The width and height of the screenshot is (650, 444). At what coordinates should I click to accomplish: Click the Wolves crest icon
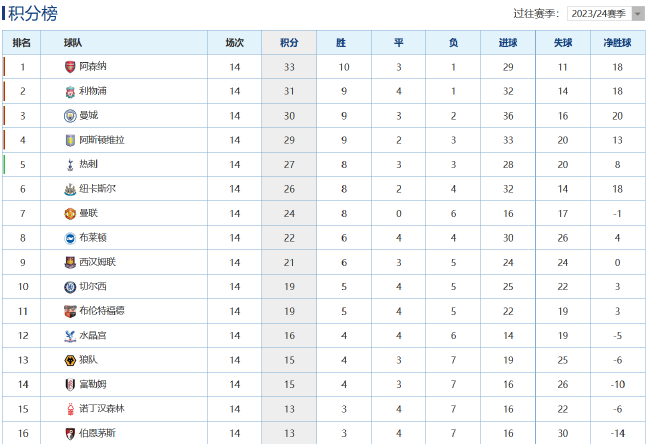[70, 360]
